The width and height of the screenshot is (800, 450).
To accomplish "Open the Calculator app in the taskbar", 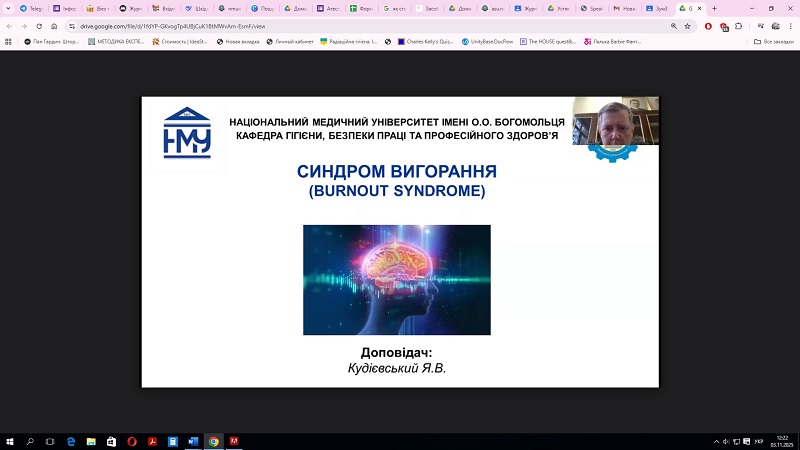I will tap(172, 441).
